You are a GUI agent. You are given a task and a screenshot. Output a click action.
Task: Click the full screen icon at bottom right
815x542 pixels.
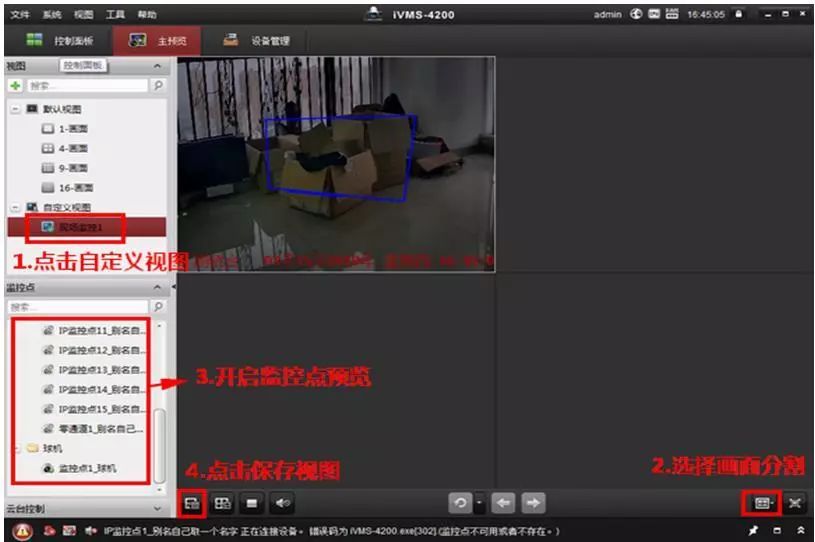[794, 503]
